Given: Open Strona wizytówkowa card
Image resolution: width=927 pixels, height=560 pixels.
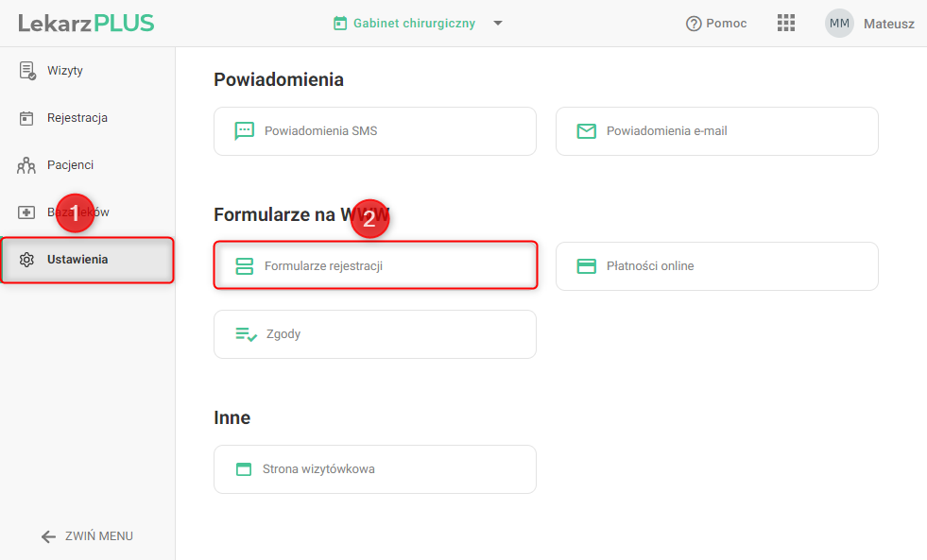Looking at the screenshot, I should coord(375,469).
